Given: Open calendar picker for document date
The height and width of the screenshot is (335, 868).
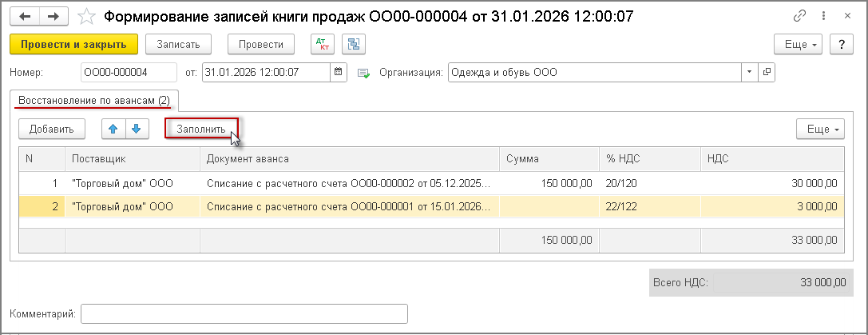Looking at the screenshot, I should click(x=339, y=72).
